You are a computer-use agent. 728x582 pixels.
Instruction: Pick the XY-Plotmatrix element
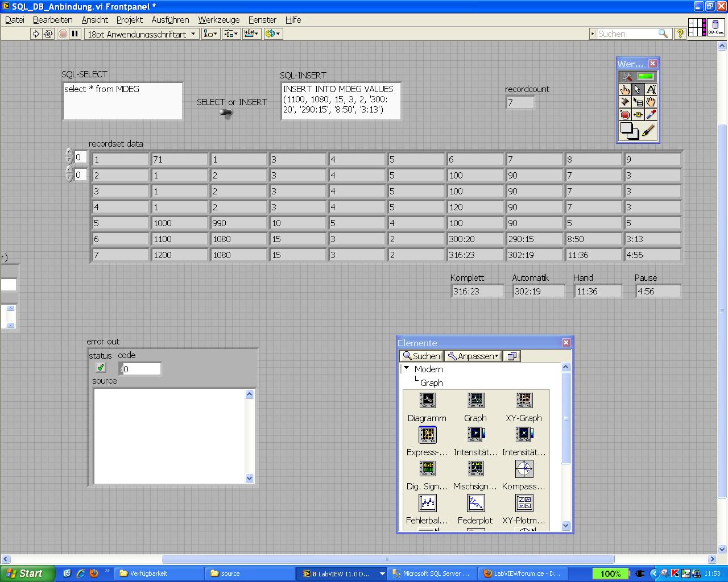(x=524, y=509)
